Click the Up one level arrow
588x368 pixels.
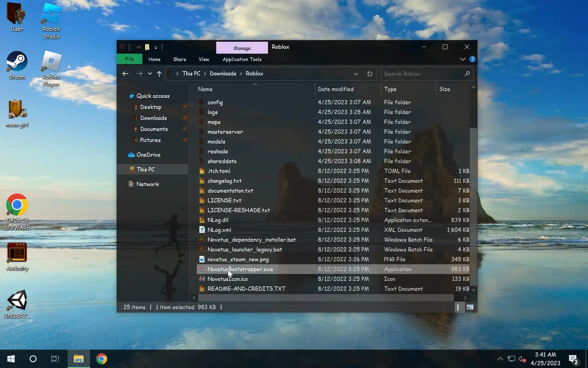(x=159, y=74)
